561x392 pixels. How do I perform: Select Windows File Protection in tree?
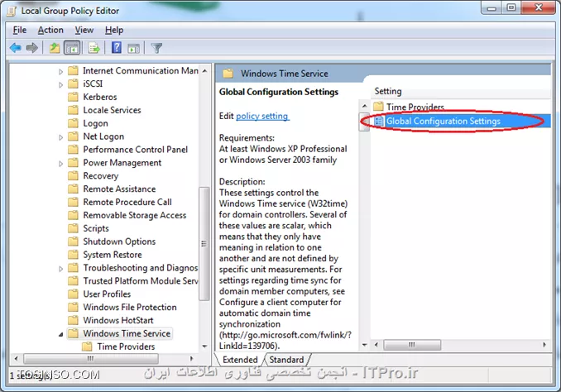pos(130,308)
